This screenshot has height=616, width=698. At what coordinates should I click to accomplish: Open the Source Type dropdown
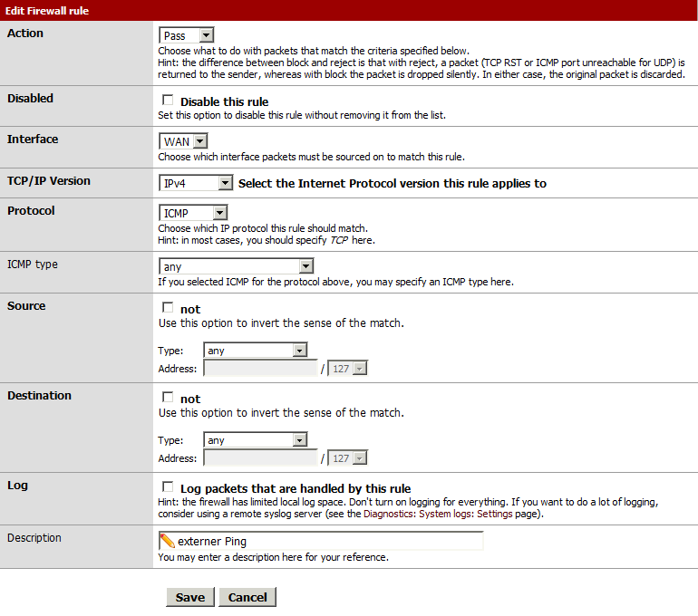256,351
